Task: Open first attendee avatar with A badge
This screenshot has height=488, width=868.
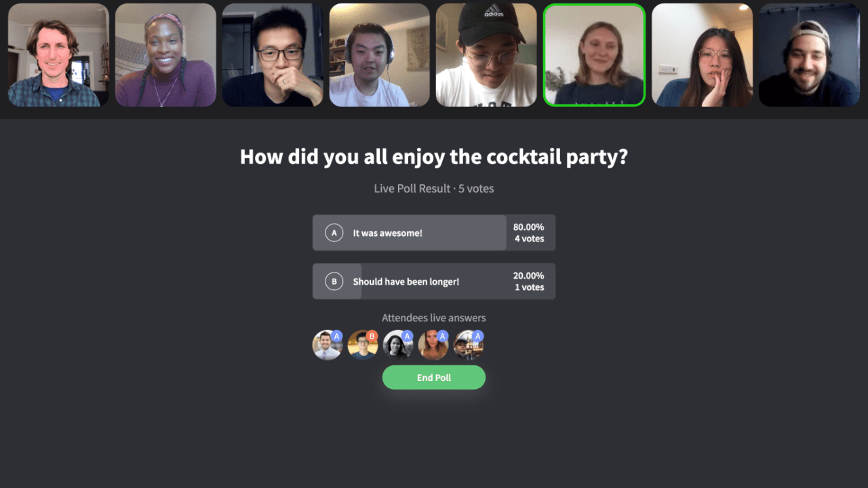Action: point(328,345)
